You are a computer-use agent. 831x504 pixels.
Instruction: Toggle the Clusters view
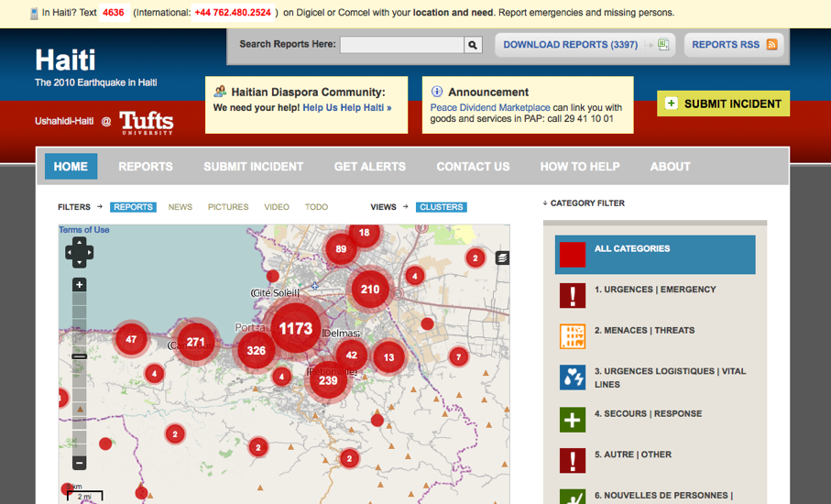pyautogui.click(x=441, y=207)
